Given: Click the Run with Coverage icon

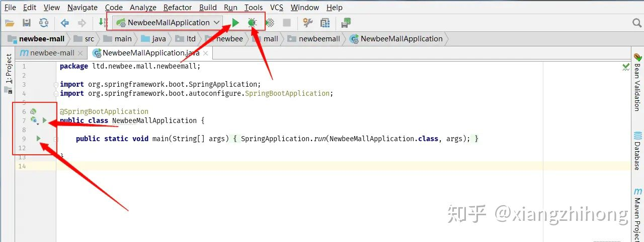Looking at the screenshot, I should 270,23.
